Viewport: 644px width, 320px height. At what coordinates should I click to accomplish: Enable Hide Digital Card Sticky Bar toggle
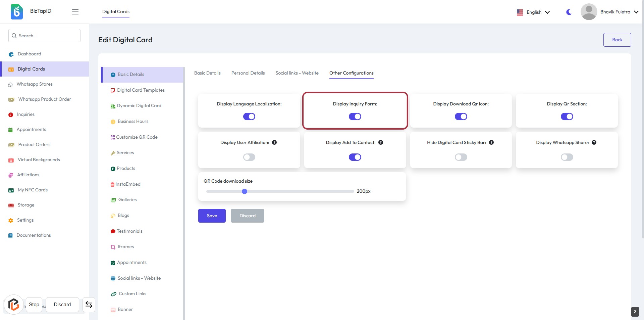click(461, 157)
